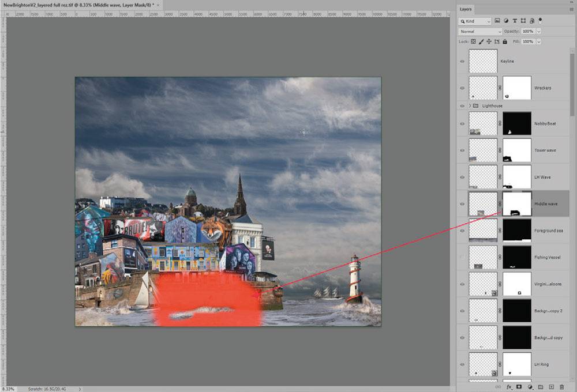Lock image pixels brush icon
This screenshot has height=392, width=577.
click(481, 42)
